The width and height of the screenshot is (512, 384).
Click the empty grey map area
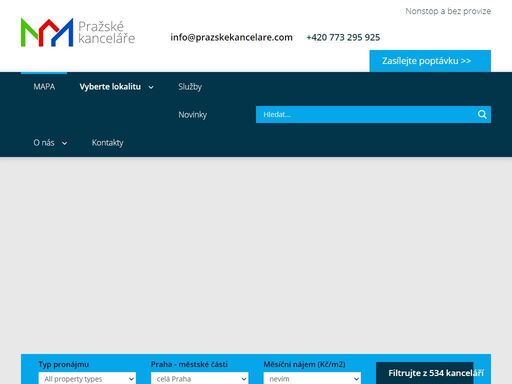point(256,255)
